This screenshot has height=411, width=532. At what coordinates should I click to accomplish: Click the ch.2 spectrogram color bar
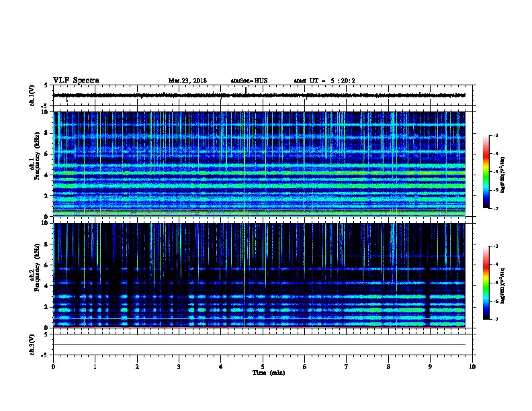pos(486,283)
